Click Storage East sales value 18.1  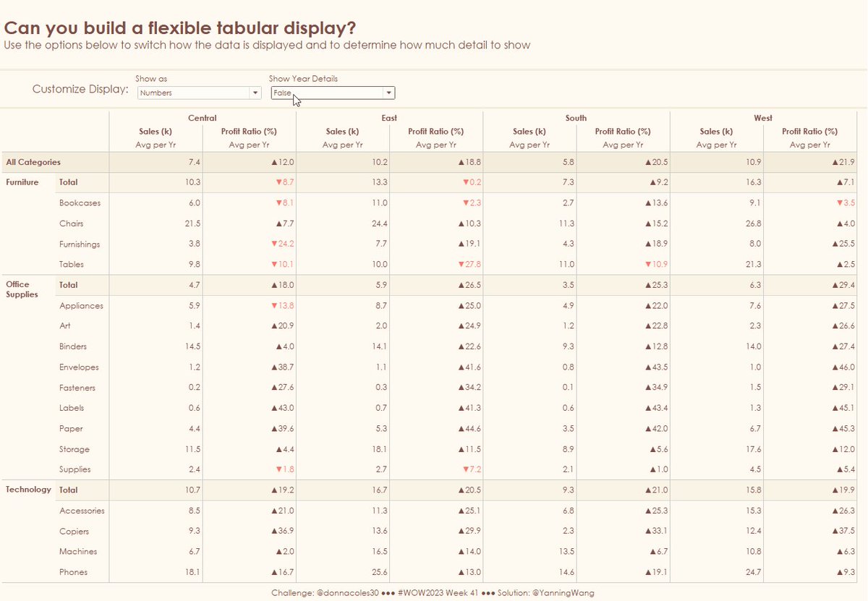click(380, 450)
